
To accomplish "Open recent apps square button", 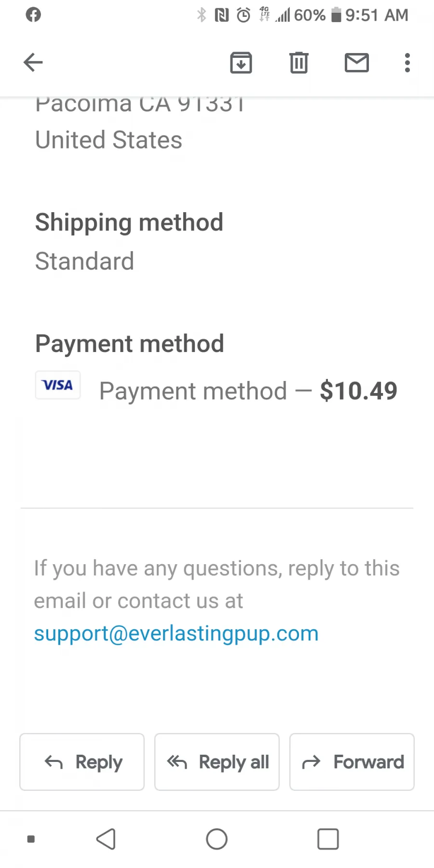I will coord(328,839).
